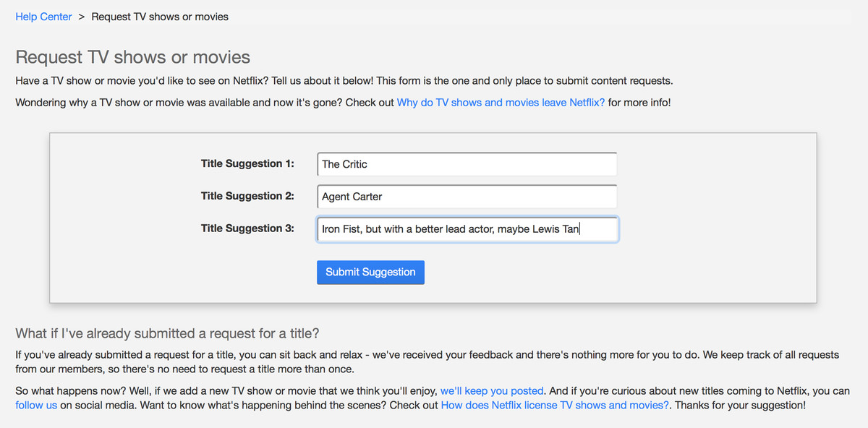Open 'Why do TV shows and movies leave Netflix?'
Screen dimensions: 868x428
point(501,103)
